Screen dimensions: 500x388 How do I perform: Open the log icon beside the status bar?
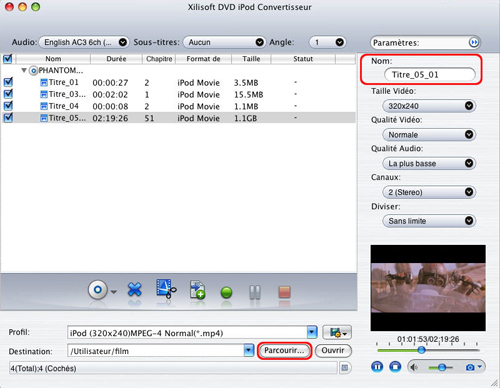point(345,368)
